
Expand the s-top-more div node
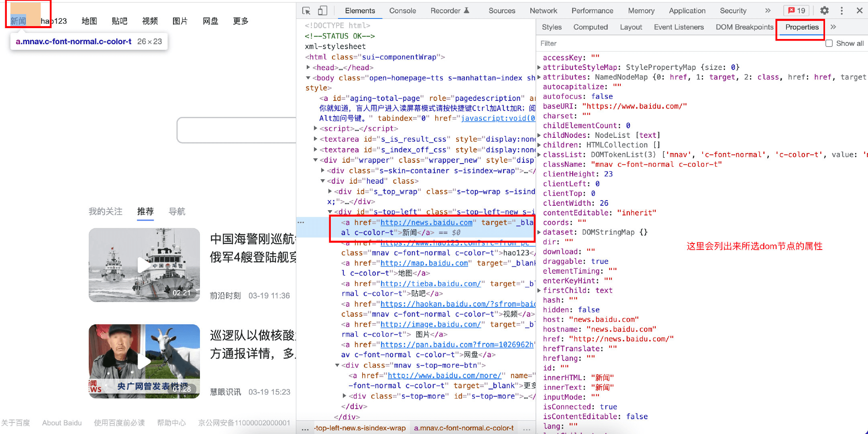point(344,396)
